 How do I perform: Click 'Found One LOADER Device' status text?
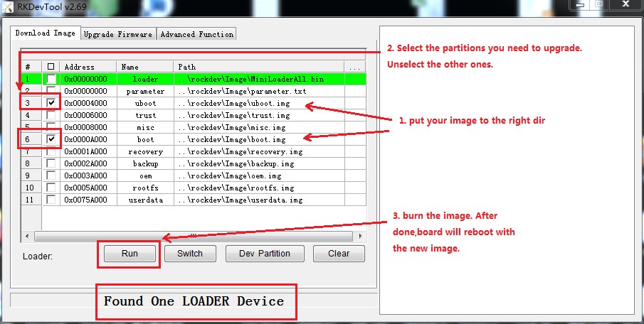point(194,301)
